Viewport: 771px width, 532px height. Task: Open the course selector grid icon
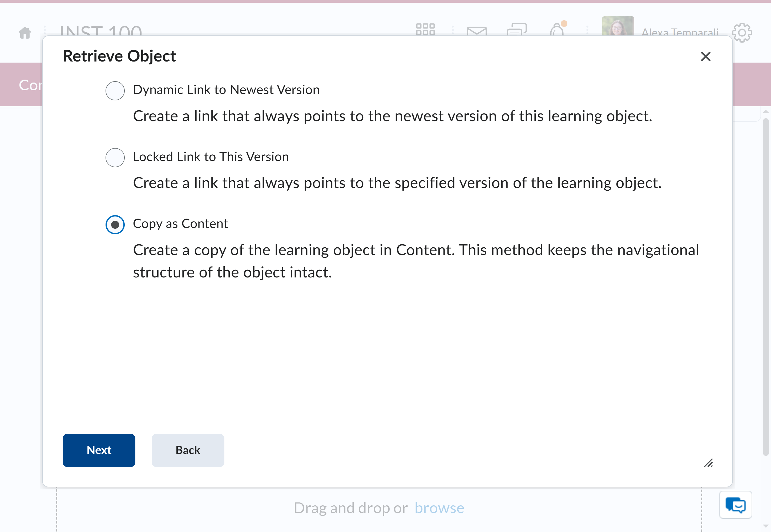[425, 29]
